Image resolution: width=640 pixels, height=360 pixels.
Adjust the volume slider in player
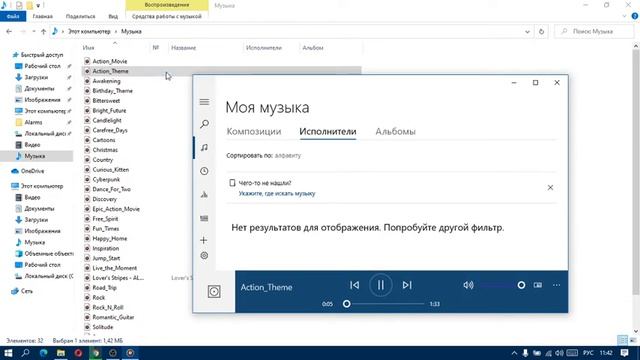point(503,285)
